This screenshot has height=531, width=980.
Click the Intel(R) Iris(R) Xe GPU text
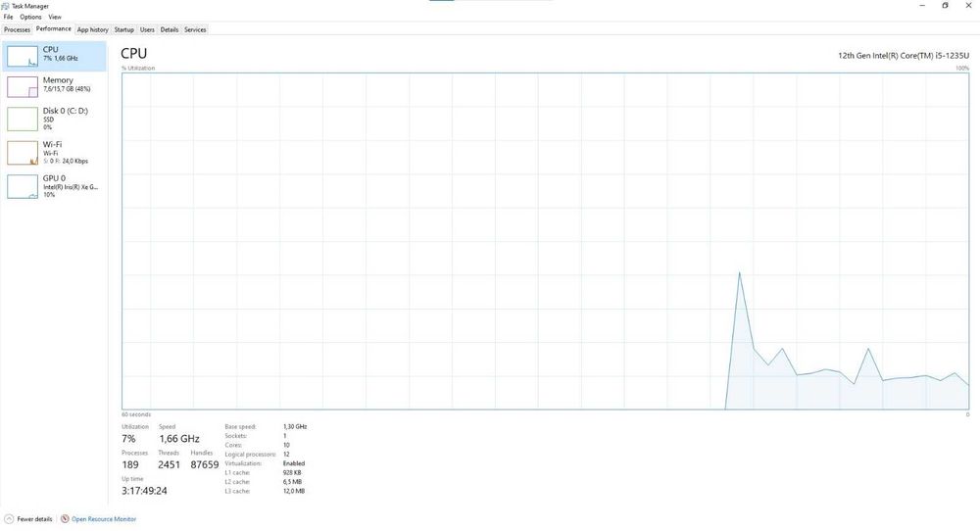(71, 187)
